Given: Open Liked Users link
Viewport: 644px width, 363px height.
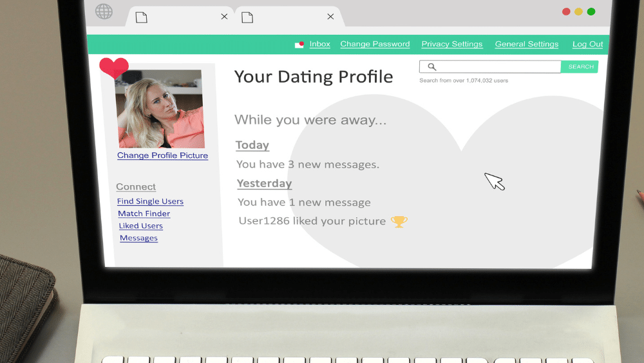Looking at the screenshot, I should (141, 226).
